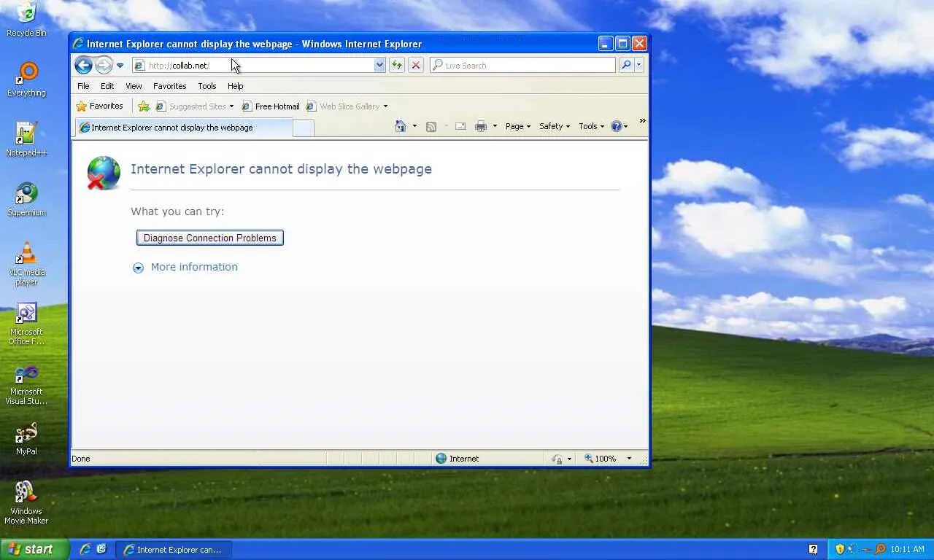The height and width of the screenshot is (560, 934).
Task: Open the Help menu
Action: pyautogui.click(x=235, y=86)
